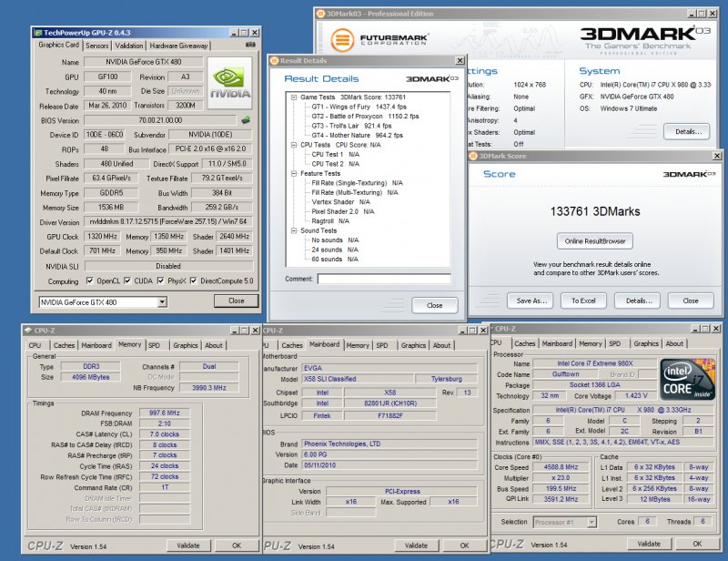Screen dimensions: 728x561
Task: Click Validate in the CPU-Z Memory window
Action: click(188, 546)
